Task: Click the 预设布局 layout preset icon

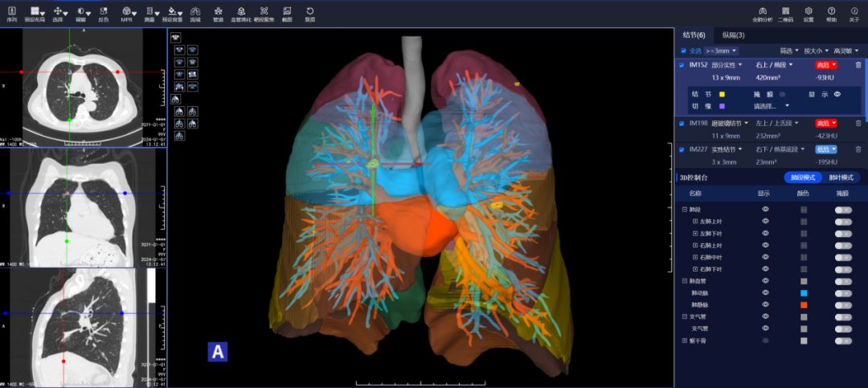Action: [35, 11]
